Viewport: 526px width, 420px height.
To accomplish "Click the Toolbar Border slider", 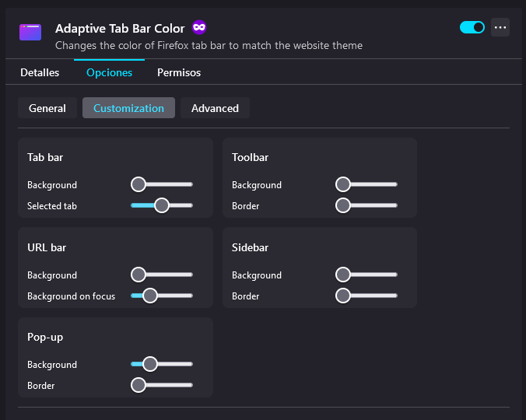I will tap(366, 205).
